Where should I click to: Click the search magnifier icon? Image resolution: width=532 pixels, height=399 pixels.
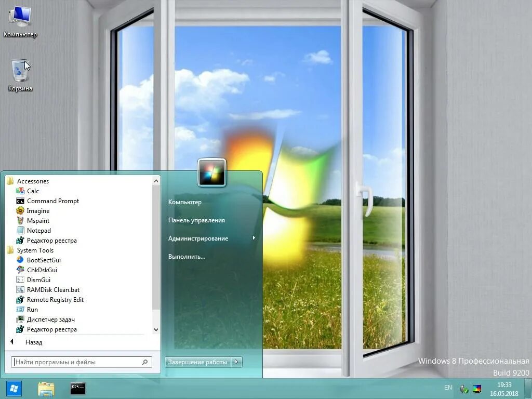coord(145,362)
